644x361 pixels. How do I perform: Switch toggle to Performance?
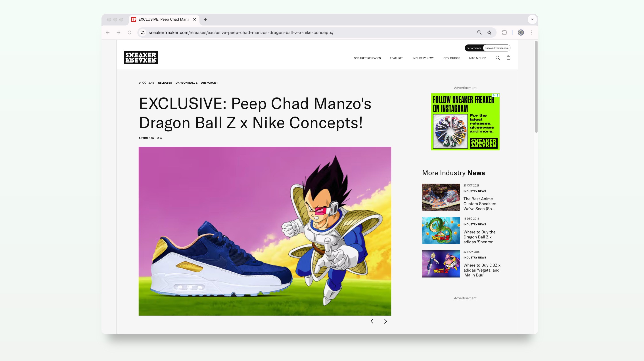(473, 48)
